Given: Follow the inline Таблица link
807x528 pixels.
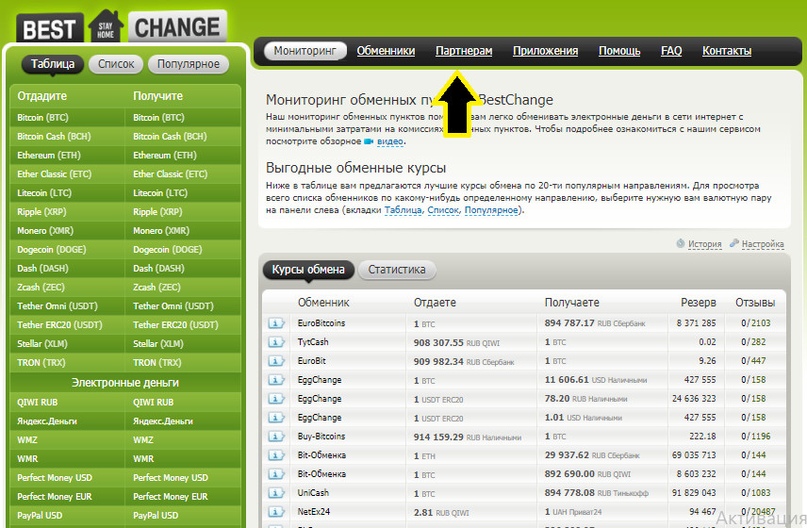Looking at the screenshot, I should click(403, 210).
